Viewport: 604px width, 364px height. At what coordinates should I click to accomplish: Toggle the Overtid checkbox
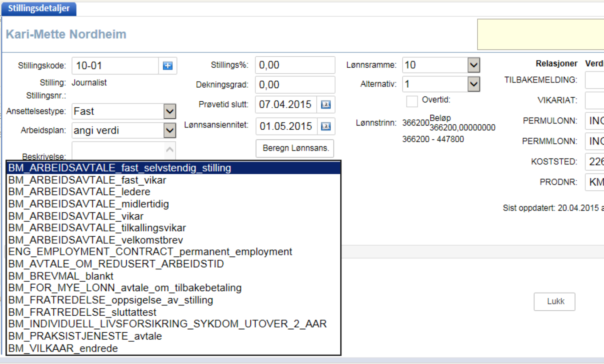pos(412,101)
